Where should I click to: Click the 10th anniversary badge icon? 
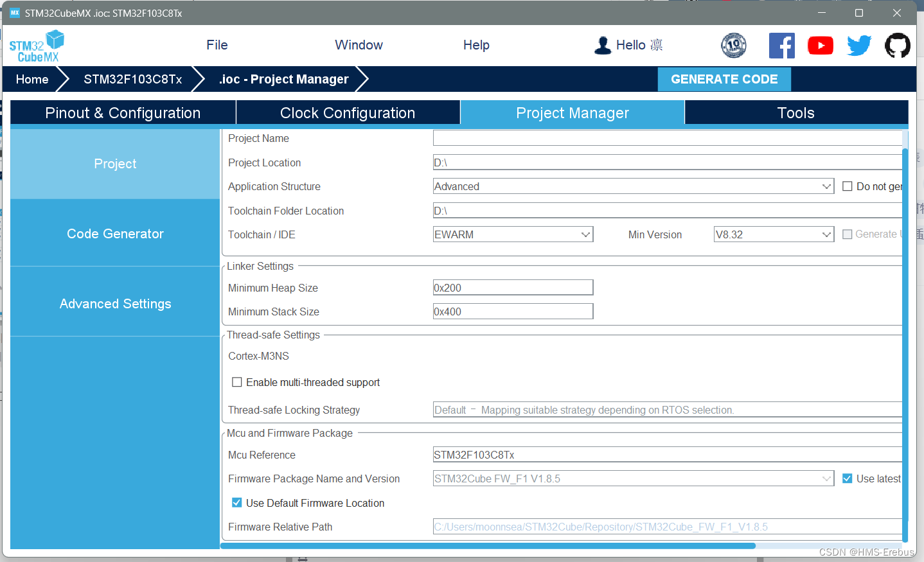click(733, 46)
